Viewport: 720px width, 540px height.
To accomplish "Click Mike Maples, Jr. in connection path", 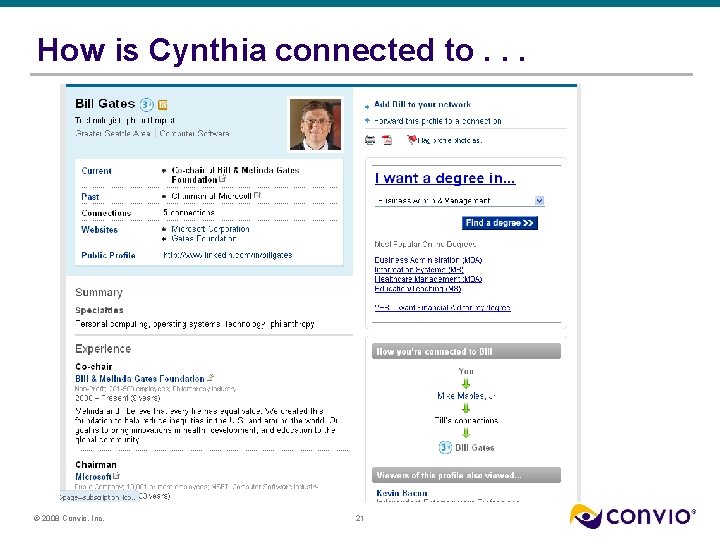I will tap(466, 395).
